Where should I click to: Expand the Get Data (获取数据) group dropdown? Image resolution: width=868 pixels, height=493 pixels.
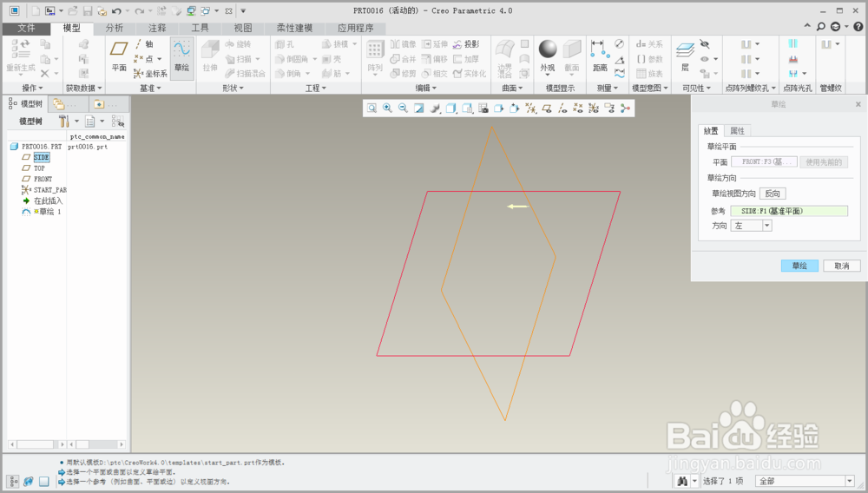click(x=83, y=88)
